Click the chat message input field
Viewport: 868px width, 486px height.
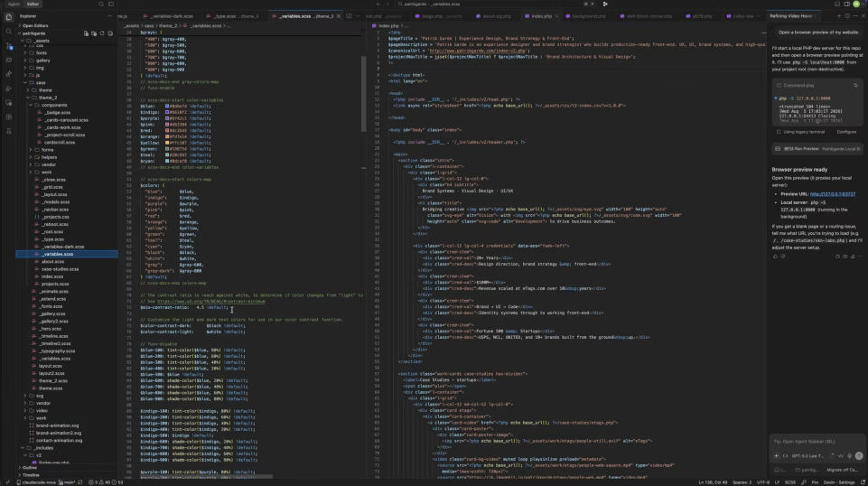(x=817, y=441)
